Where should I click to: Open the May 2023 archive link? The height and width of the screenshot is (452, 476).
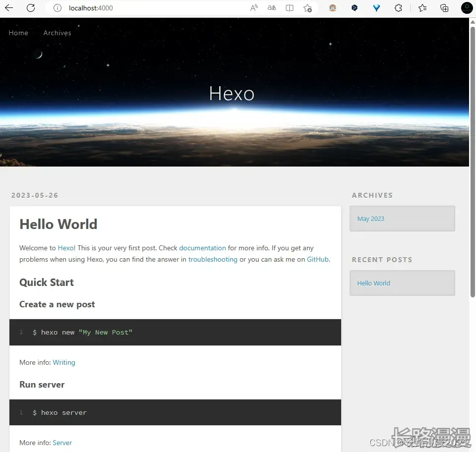pos(371,219)
